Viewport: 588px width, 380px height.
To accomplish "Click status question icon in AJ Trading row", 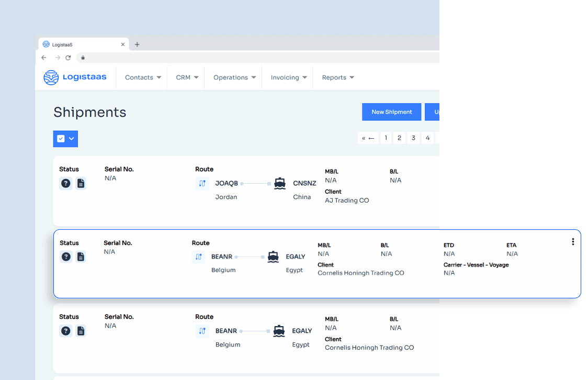I will (x=65, y=183).
